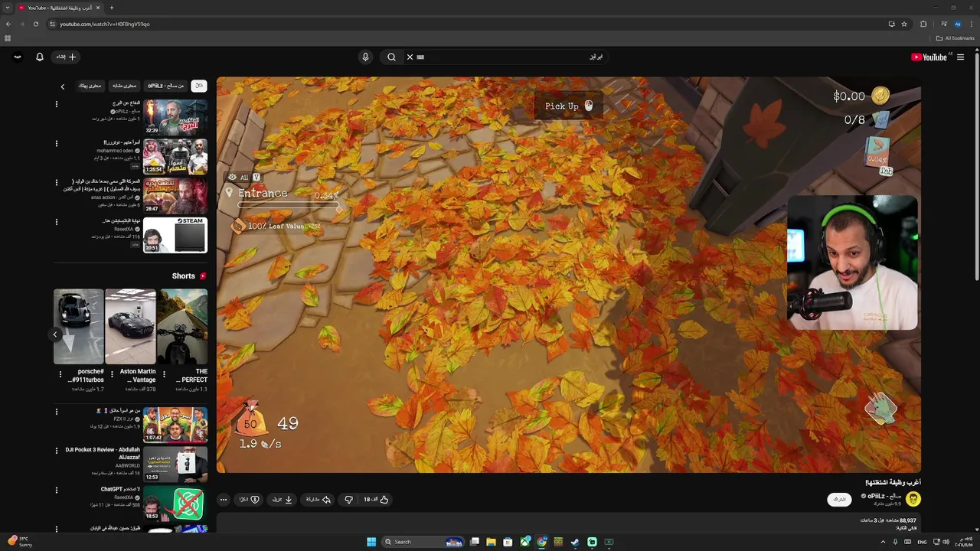The width and height of the screenshot is (980, 551).
Task: Start voice search with microphone icon
Action: point(365,57)
